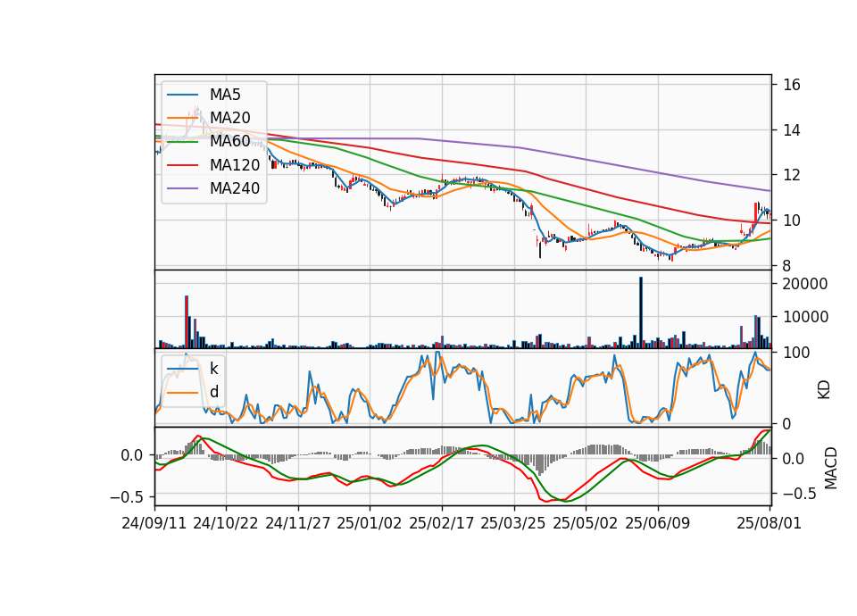
Task: Click the 25/01/02 date tick label
Action: click(x=370, y=523)
